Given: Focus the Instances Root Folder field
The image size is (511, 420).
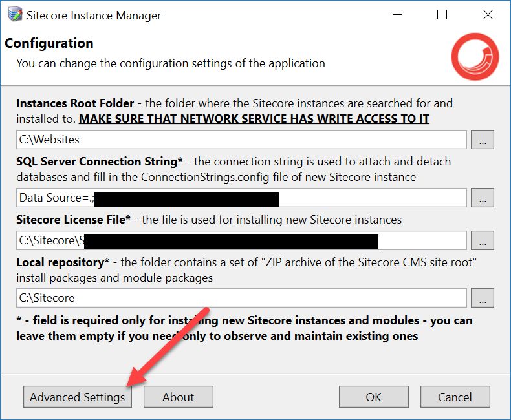Looking at the screenshot, I should click(x=241, y=140).
